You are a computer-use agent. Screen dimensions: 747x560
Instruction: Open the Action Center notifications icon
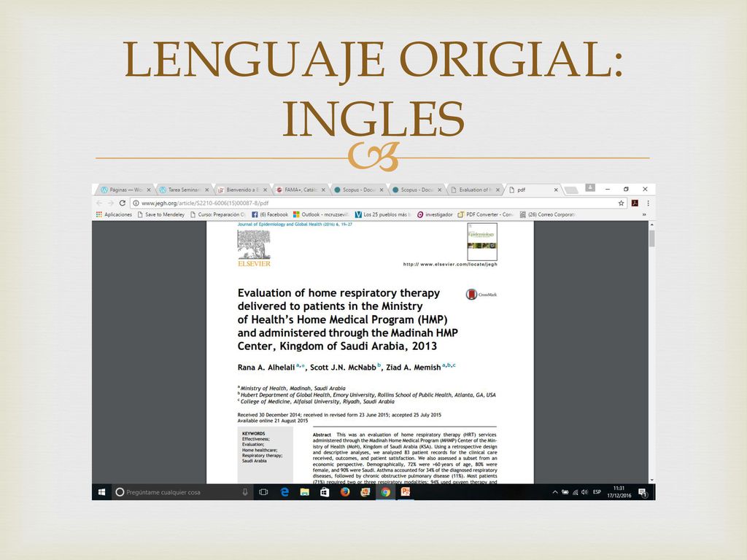point(643,493)
